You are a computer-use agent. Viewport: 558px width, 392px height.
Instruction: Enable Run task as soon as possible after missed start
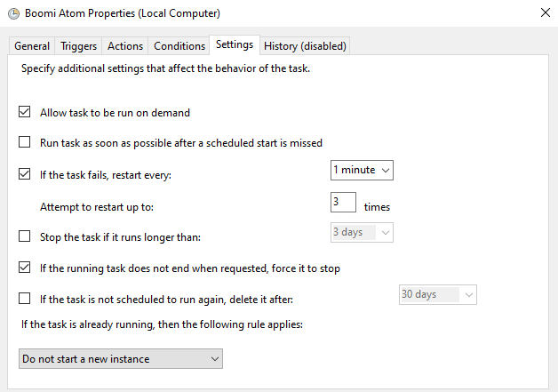pyautogui.click(x=25, y=142)
